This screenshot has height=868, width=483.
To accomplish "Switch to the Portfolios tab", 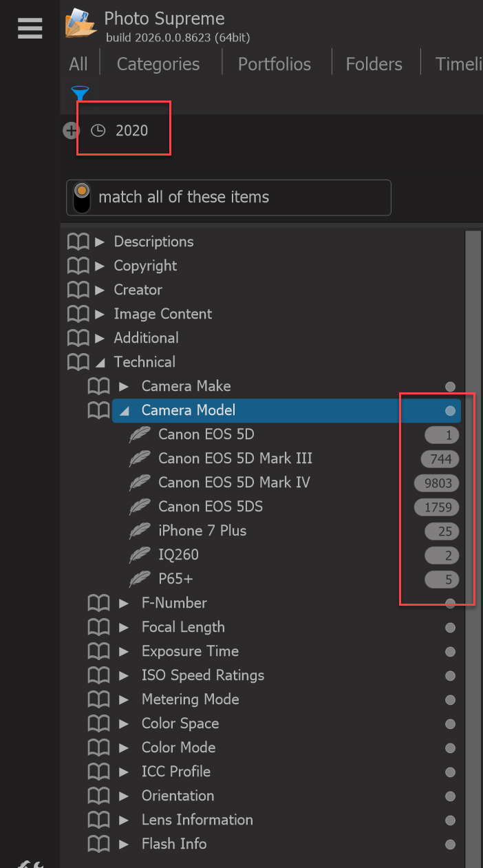I will pos(275,64).
